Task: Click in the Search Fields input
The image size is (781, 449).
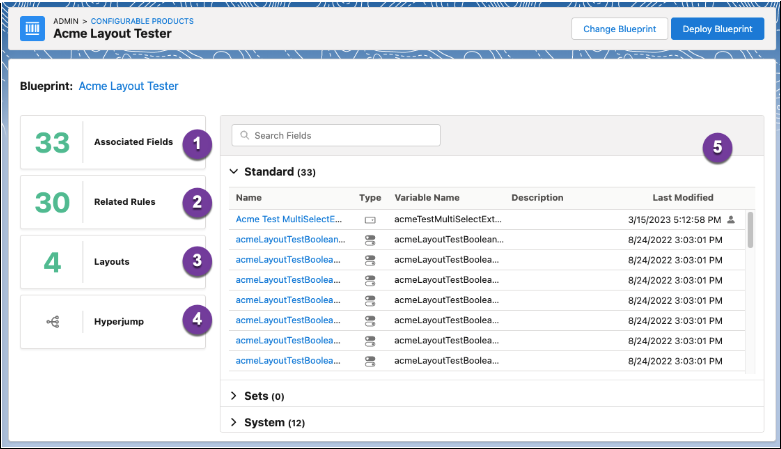Action: pyautogui.click(x=336, y=136)
